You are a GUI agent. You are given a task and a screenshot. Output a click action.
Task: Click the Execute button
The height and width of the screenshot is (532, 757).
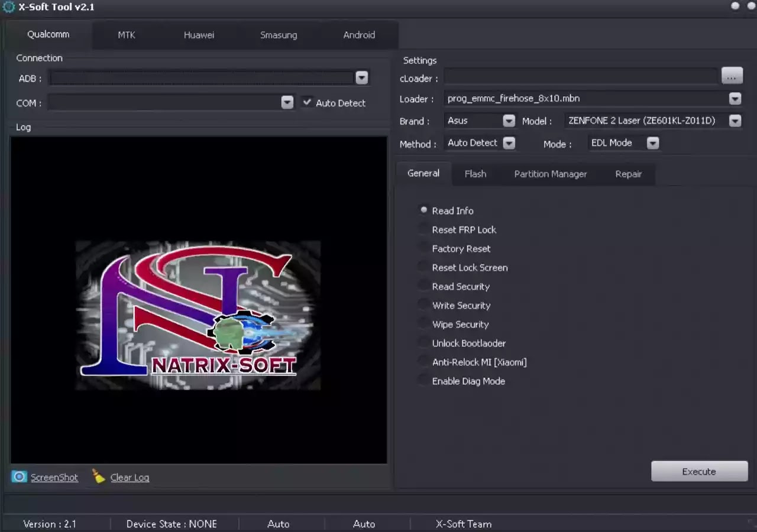pyautogui.click(x=699, y=471)
